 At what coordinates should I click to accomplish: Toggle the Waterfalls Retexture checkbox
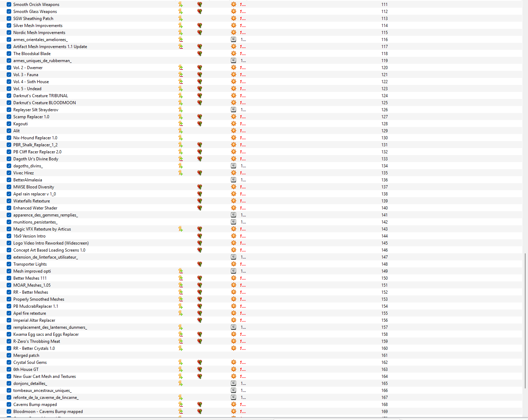pyautogui.click(x=9, y=201)
